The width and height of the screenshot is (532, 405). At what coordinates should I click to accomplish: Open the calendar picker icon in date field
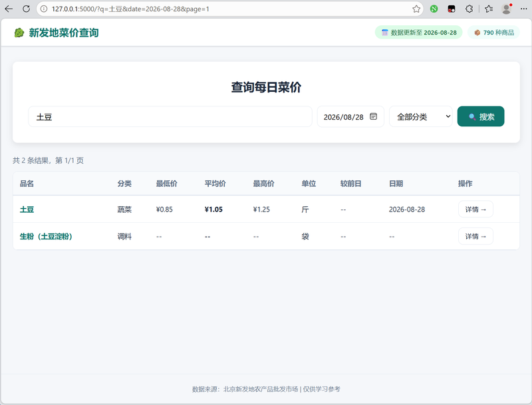(x=373, y=116)
